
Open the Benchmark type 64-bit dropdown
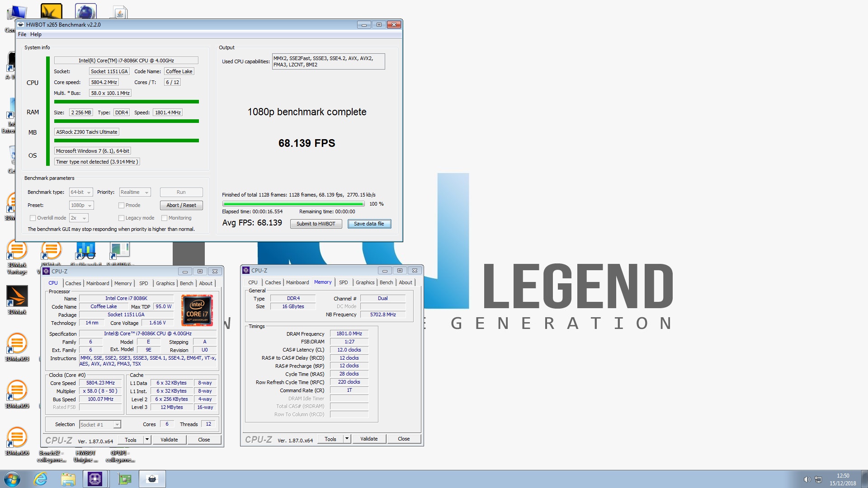click(81, 192)
